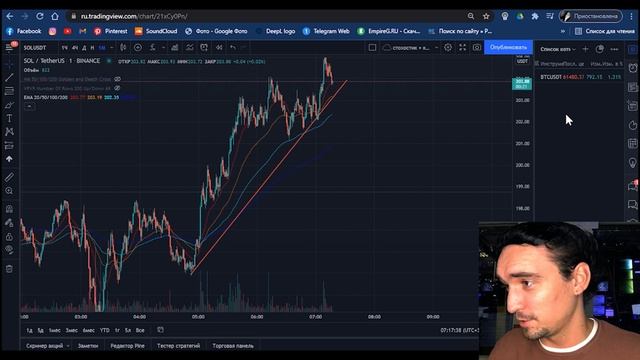Click the blue Опубликовать publish button

[508, 47]
